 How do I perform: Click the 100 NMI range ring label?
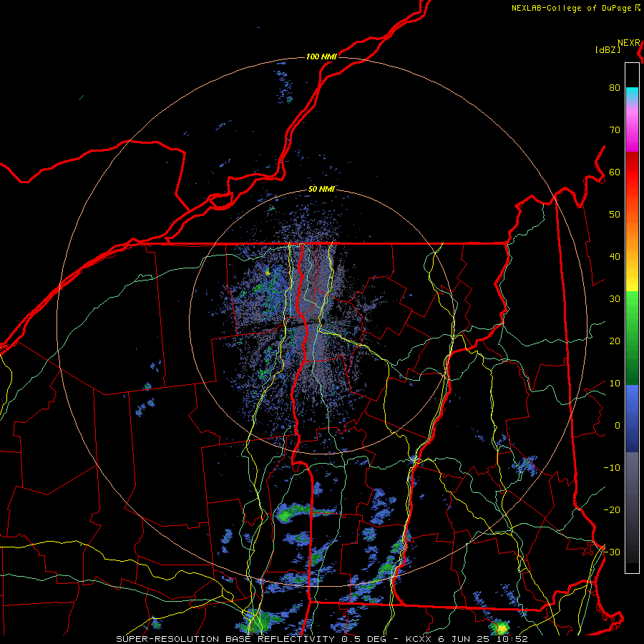[321, 57]
